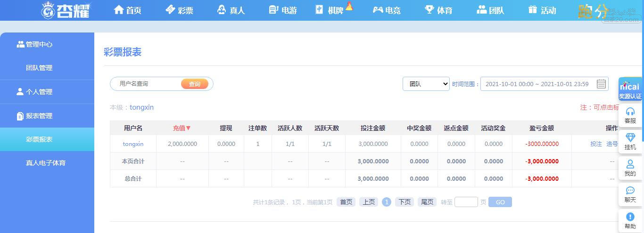
Task: Open the 电游 nav item
Action: pyautogui.click(x=283, y=10)
